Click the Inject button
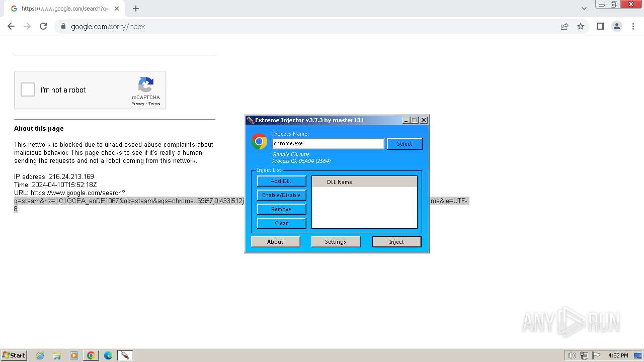The height and width of the screenshot is (362, 644). point(396,242)
